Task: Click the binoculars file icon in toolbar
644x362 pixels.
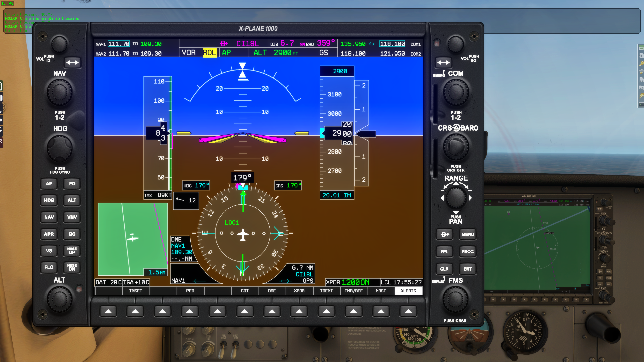Action: pyautogui.click(x=641, y=56)
